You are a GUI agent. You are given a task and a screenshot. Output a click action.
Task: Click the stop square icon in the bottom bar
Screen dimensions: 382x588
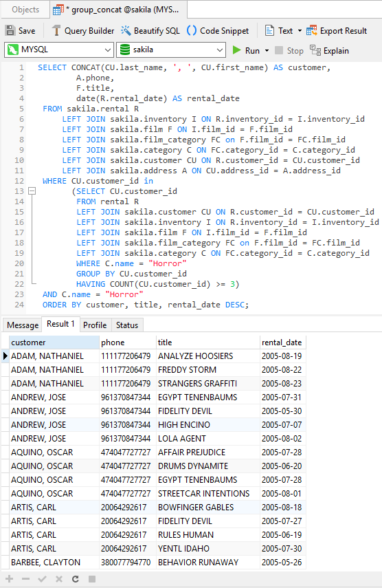[x=92, y=579]
